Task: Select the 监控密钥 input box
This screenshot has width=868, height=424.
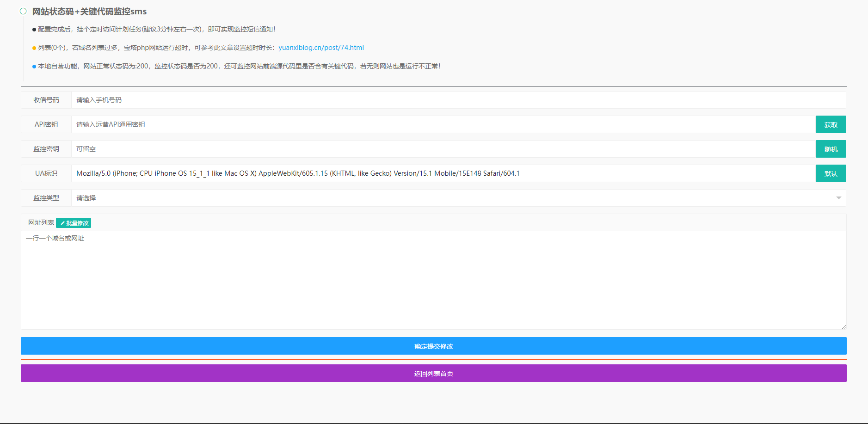Action: pyautogui.click(x=443, y=149)
